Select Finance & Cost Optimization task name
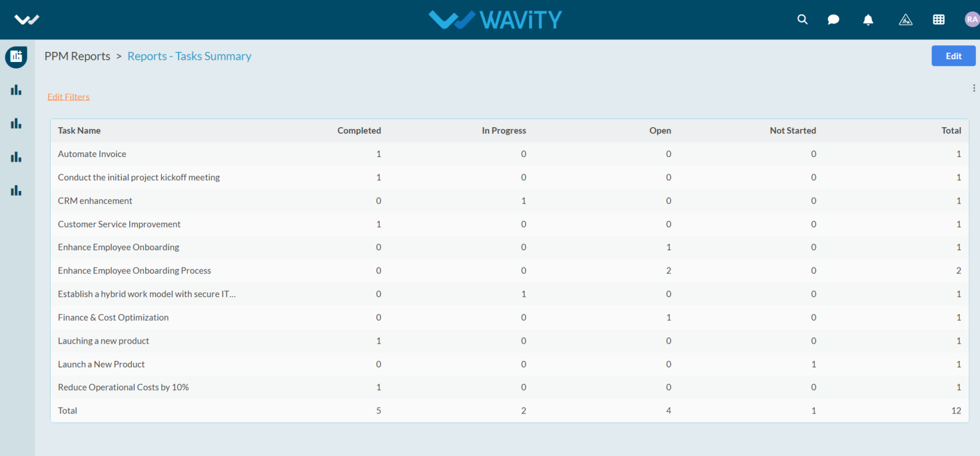This screenshot has width=980, height=456. 113,317
